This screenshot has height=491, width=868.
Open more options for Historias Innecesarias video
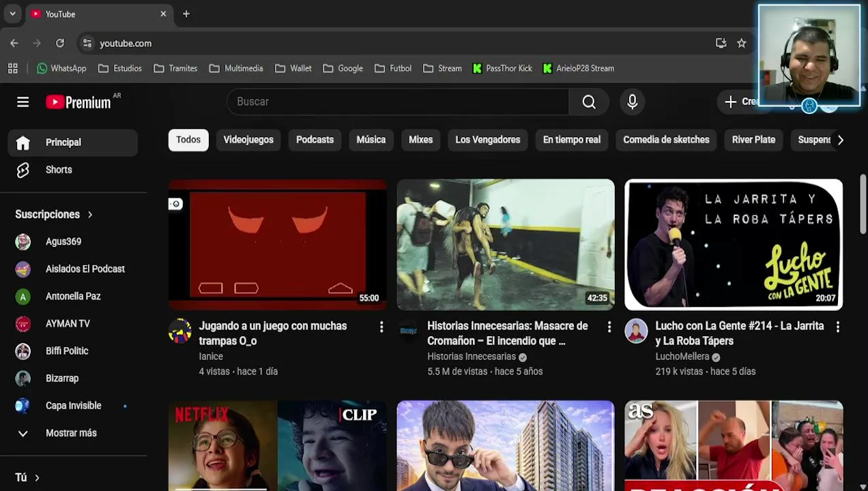609,327
